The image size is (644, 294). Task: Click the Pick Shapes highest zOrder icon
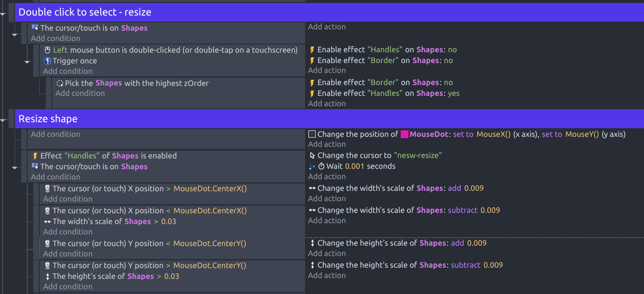60,83
